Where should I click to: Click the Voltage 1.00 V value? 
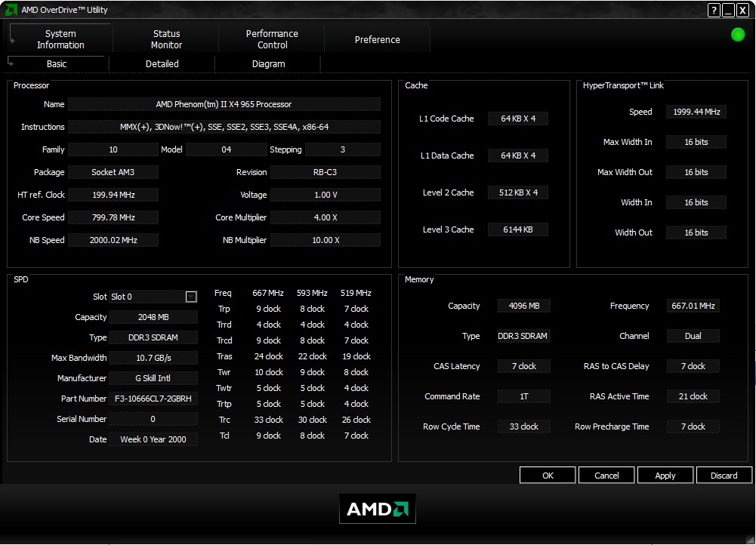(326, 195)
